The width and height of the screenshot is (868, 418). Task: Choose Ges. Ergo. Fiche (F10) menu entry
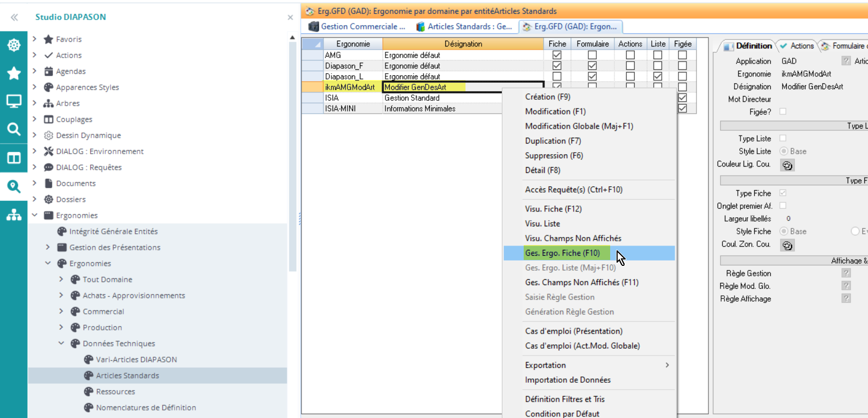[x=563, y=253]
